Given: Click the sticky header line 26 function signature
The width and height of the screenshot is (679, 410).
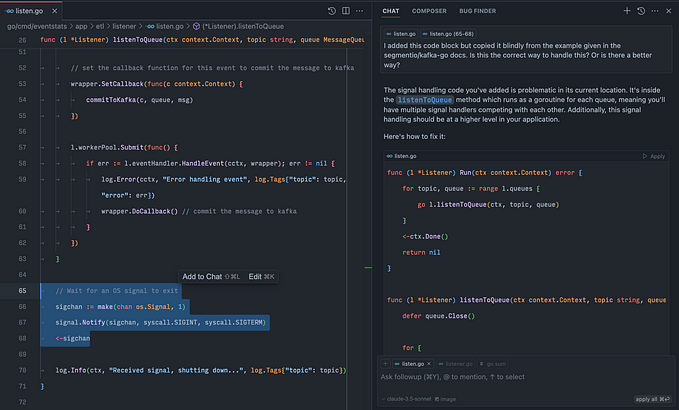Looking at the screenshot, I should coord(202,40).
